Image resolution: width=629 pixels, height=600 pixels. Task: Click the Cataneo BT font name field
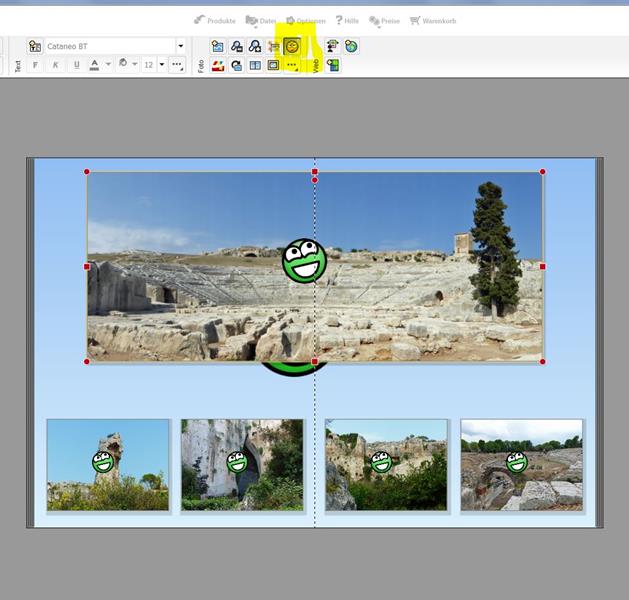tap(110, 47)
